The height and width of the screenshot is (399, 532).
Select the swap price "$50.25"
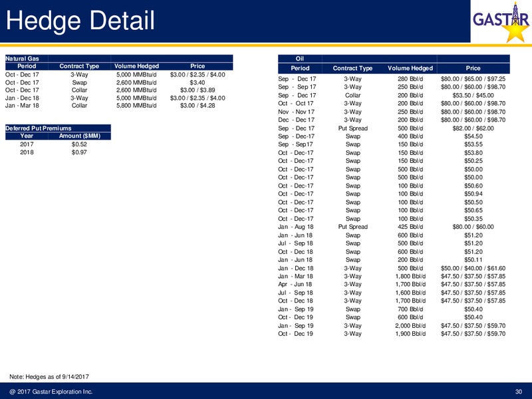point(473,161)
